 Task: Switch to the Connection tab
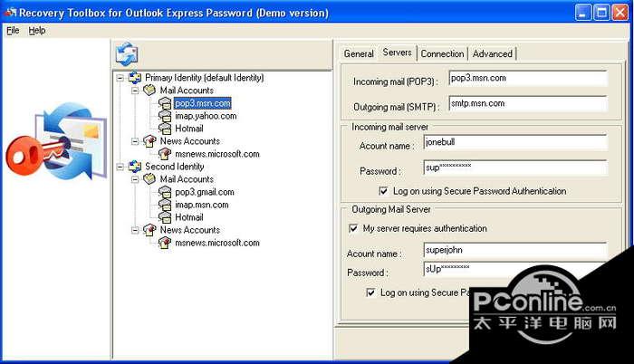pos(442,53)
